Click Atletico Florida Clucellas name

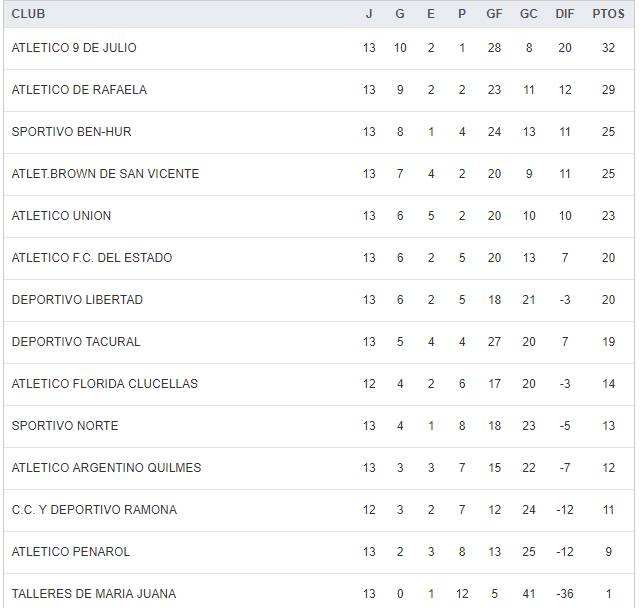(105, 384)
